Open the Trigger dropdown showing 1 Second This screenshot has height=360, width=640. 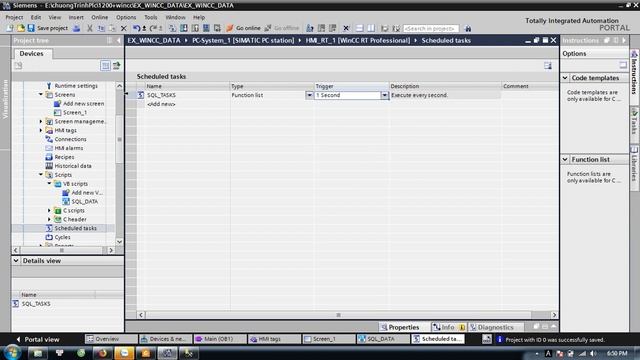point(384,95)
